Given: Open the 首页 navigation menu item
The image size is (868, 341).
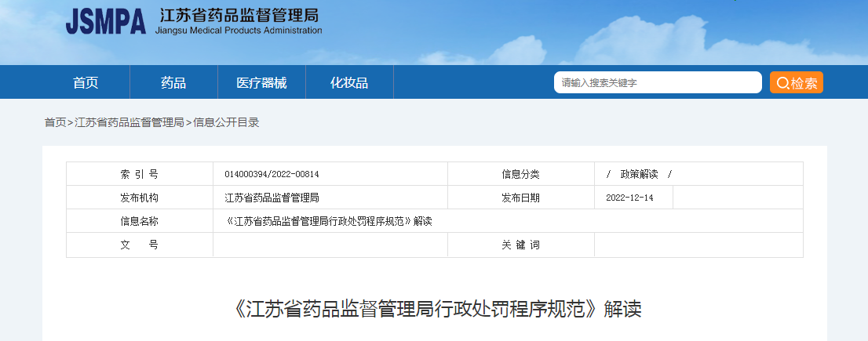Looking at the screenshot, I should point(86,83).
